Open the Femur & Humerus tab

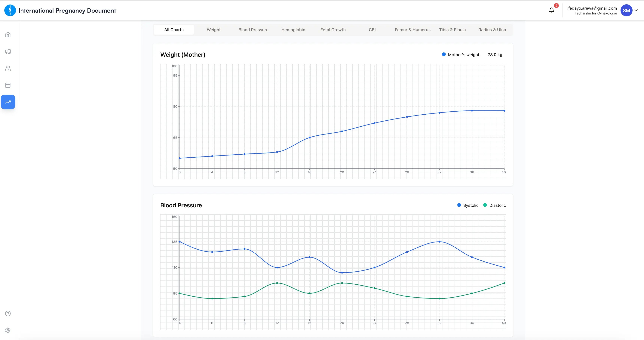pyautogui.click(x=412, y=30)
